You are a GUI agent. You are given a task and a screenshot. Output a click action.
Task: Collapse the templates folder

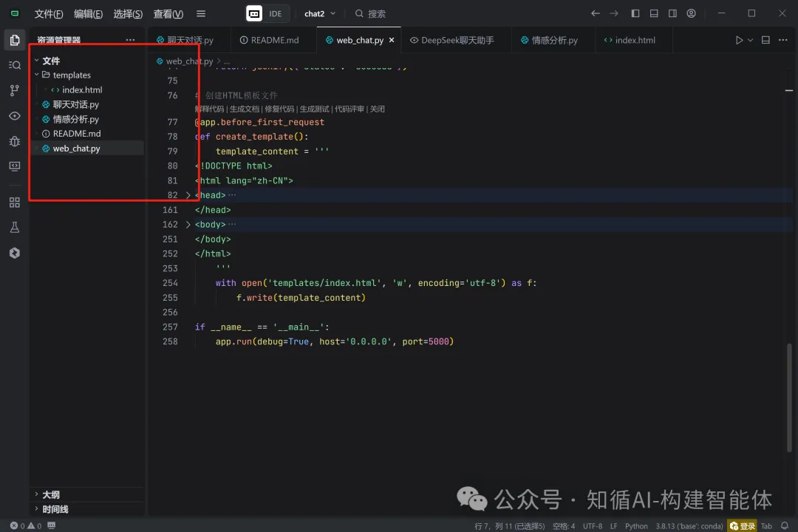point(37,75)
